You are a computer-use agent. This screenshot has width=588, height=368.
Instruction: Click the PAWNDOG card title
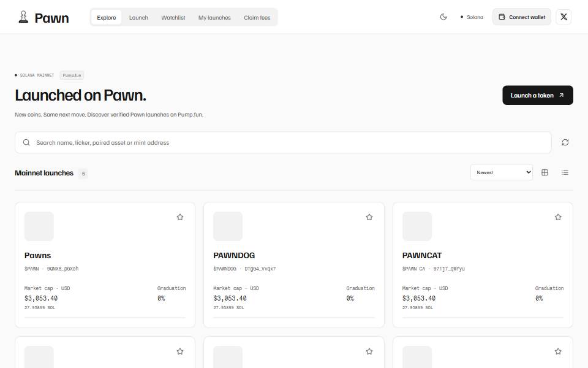click(x=234, y=255)
